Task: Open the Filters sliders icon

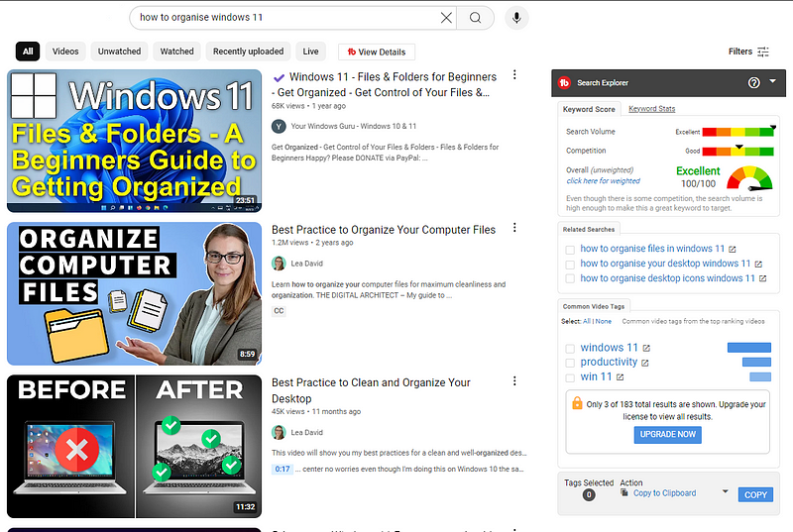Action: [x=763, y=52]
